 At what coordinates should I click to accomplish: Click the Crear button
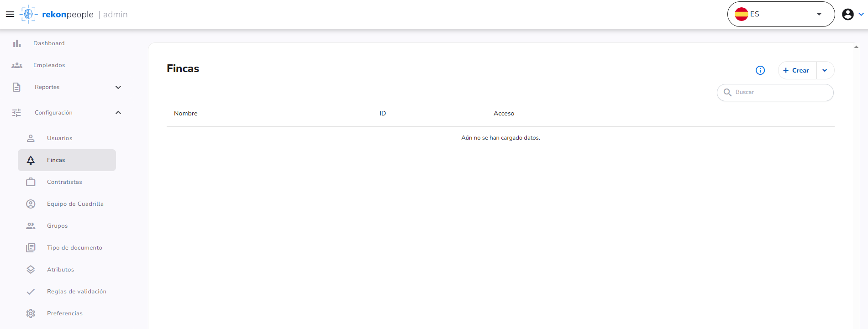click(797, 70)
